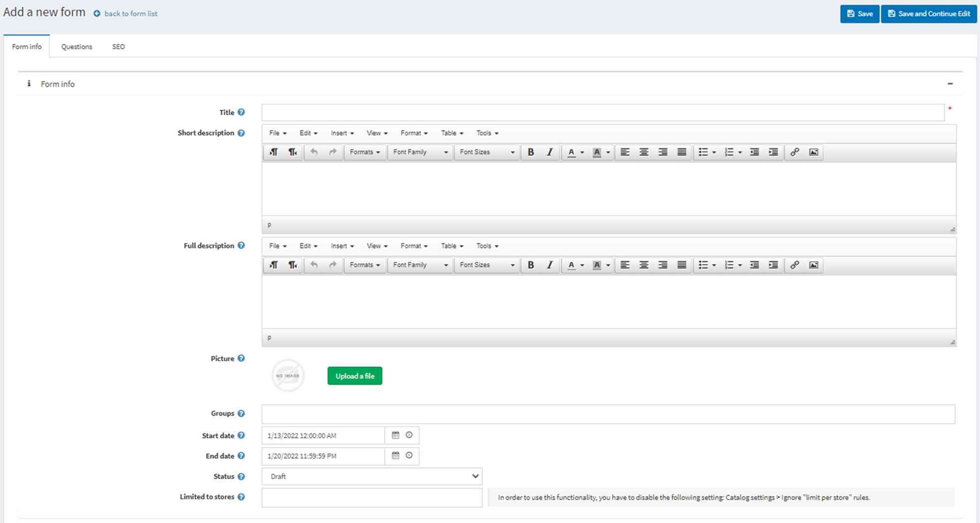Center align text in Short description editor
Viewport: 980px width, 523px height.
[x=644, y=152]
